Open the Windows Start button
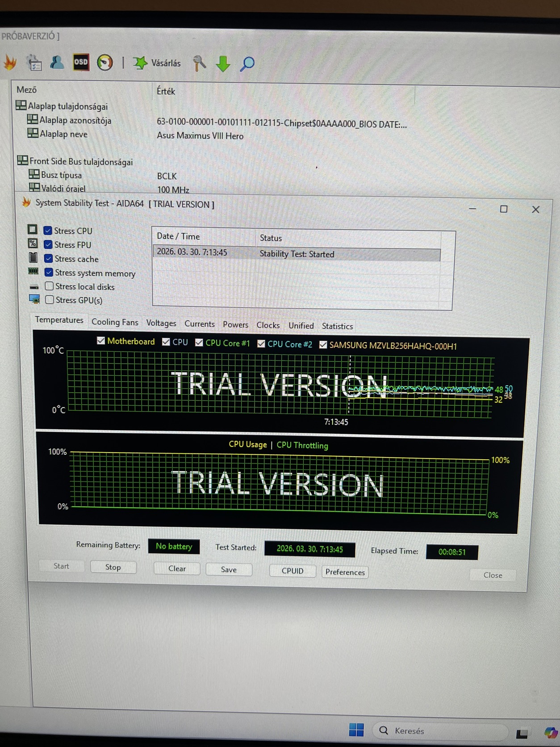Viewport: 560px width, 747px height. point(356,730)
